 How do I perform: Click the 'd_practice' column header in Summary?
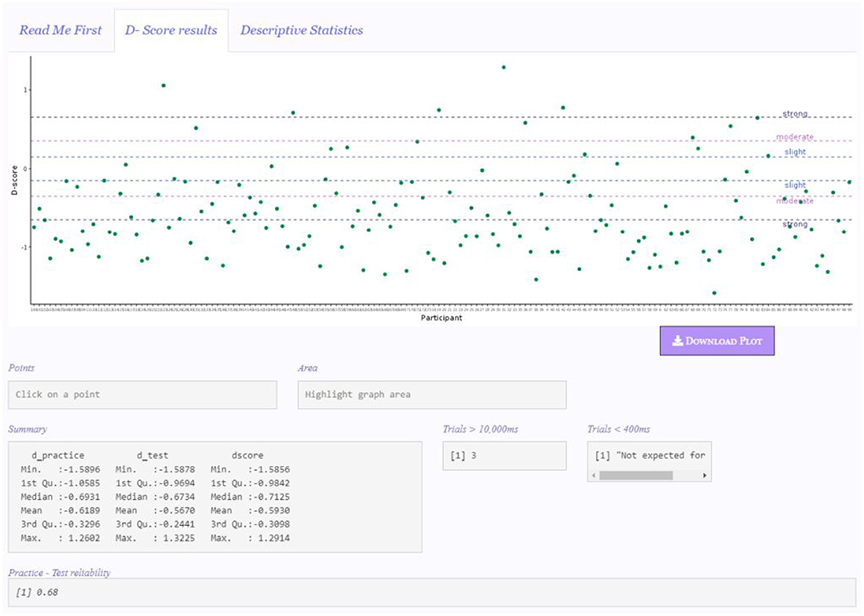coord(58,456)
